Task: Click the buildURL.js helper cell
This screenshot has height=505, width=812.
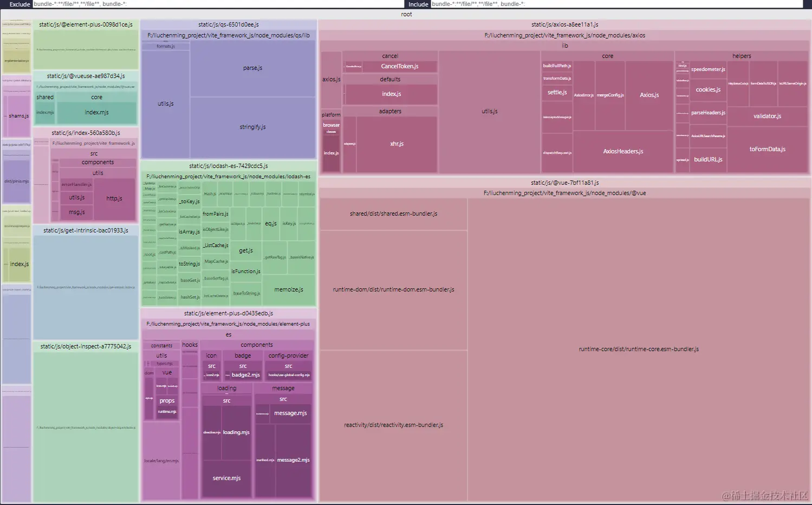Action: (x=708, y=160)
